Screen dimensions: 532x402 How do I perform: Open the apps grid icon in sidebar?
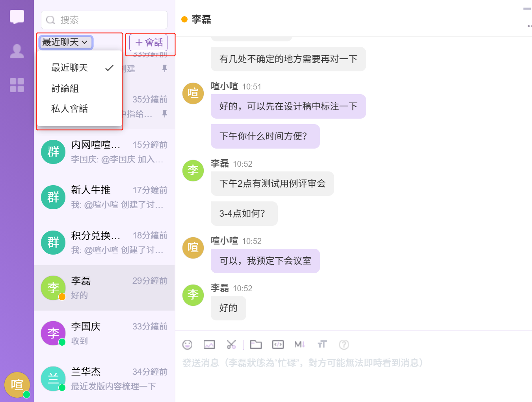click(x=17, y=85)
